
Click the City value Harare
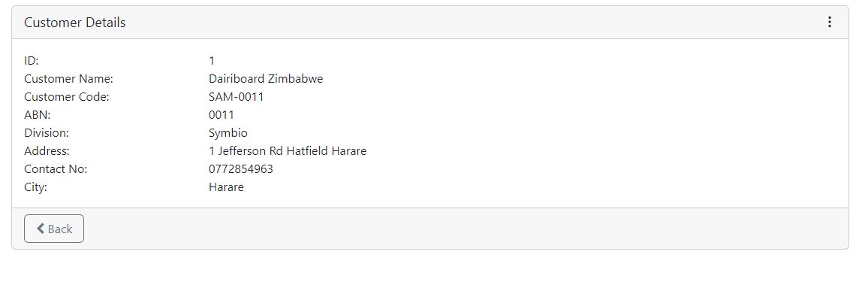click(x=227, y=187)
